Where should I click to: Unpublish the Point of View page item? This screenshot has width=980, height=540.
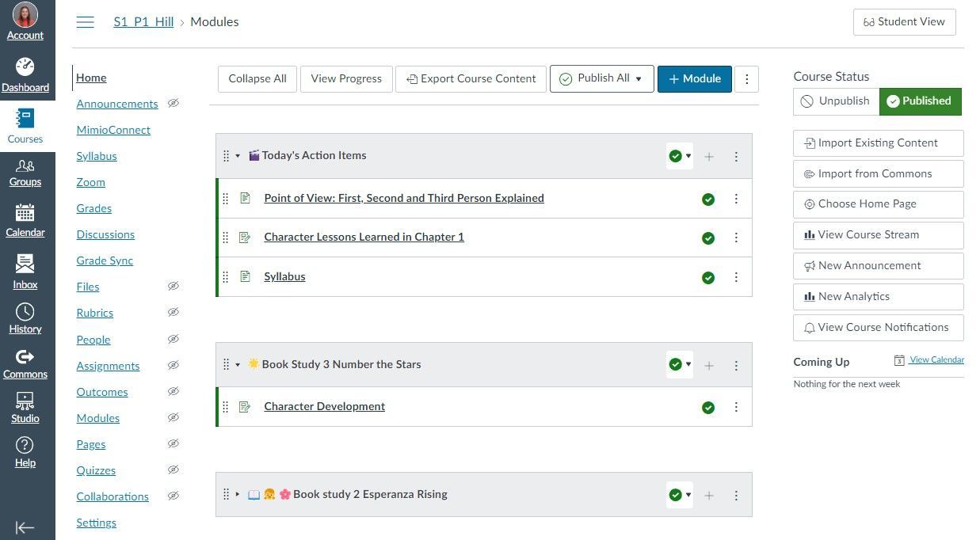point(708,200)
